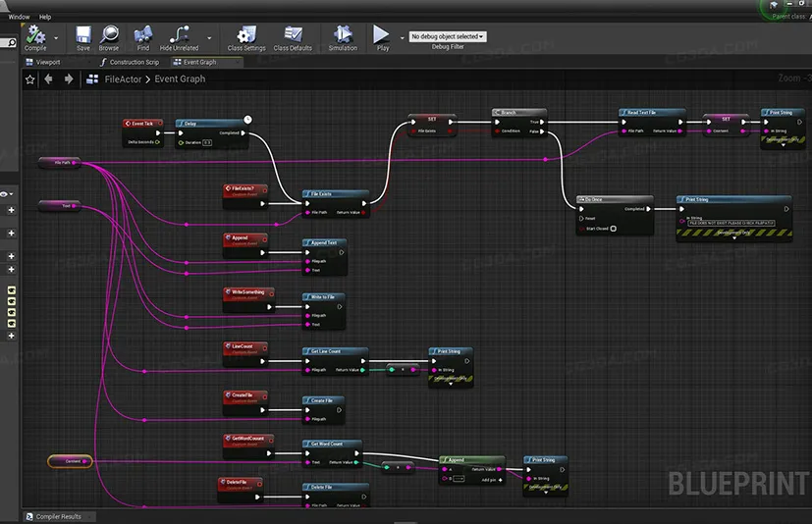
Task: Toggle the first yellow eye visibility icon
Action: [x=12, y=289]
